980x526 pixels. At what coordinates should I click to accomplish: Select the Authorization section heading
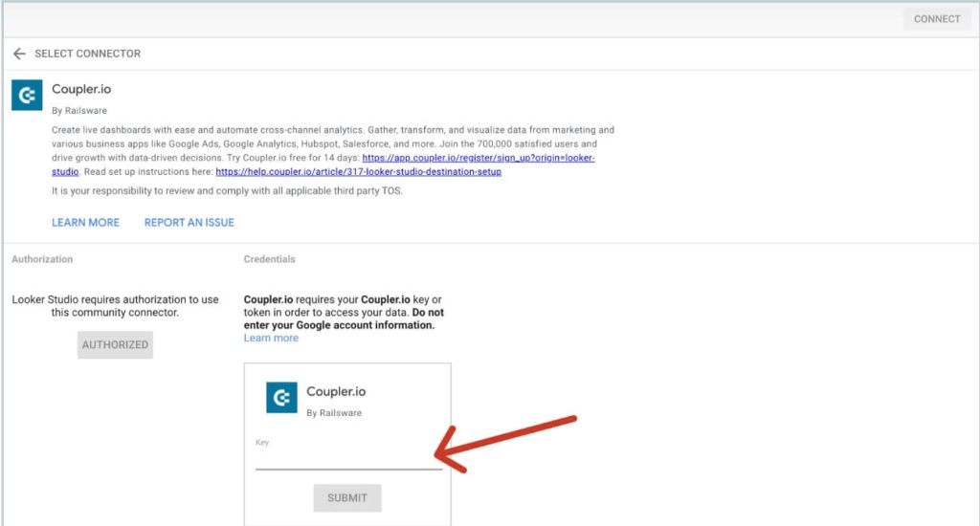(x=42, y=259)
